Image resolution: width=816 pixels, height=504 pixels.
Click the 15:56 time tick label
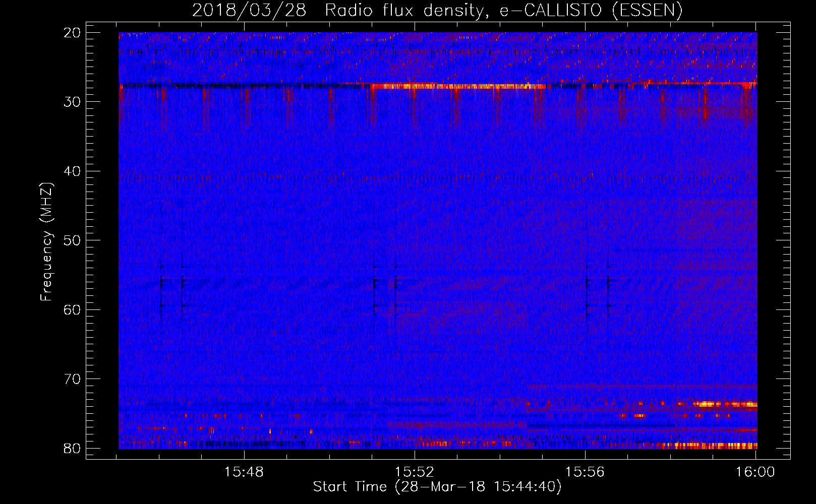(585, 472)
